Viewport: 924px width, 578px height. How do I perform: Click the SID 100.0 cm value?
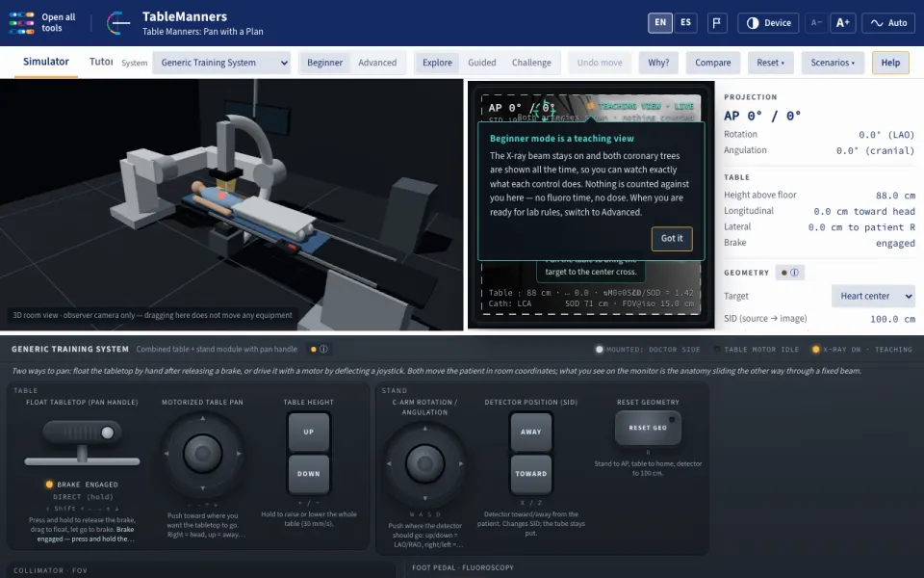click(x=893, y=319)
